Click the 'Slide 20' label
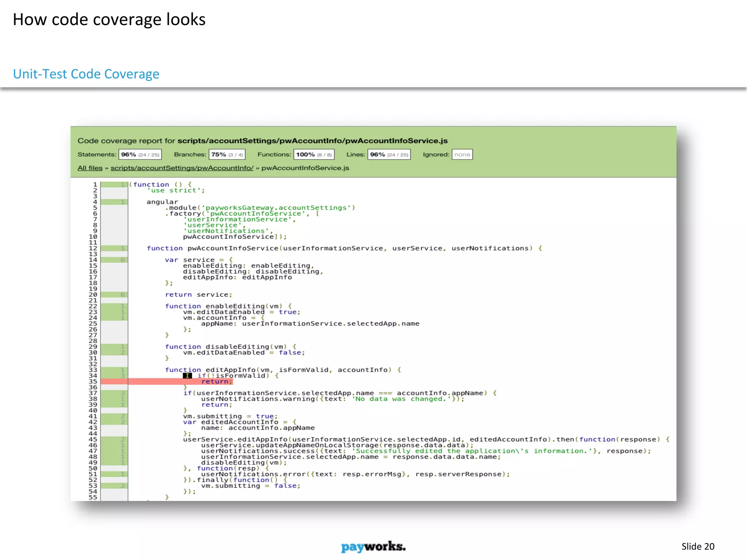 coord(698,546)
